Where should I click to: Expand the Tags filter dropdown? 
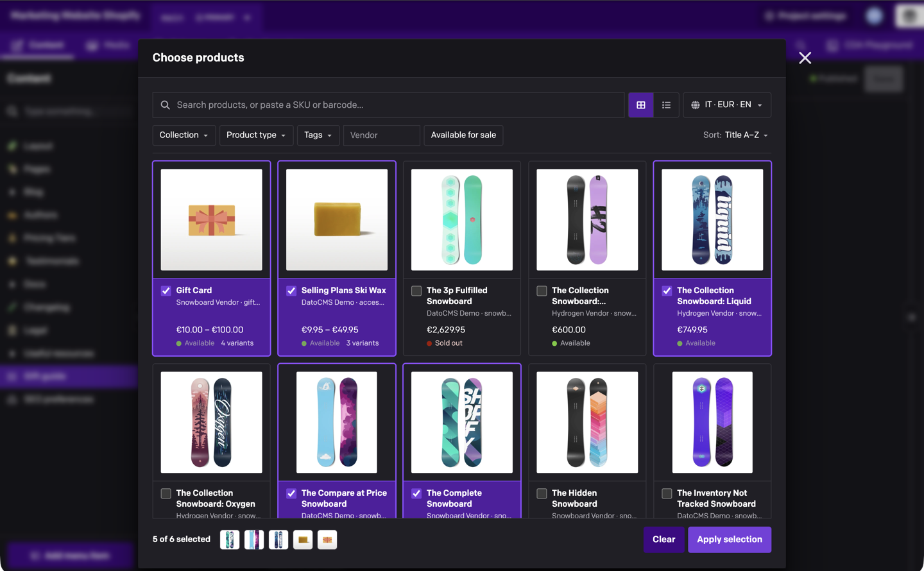318,135
